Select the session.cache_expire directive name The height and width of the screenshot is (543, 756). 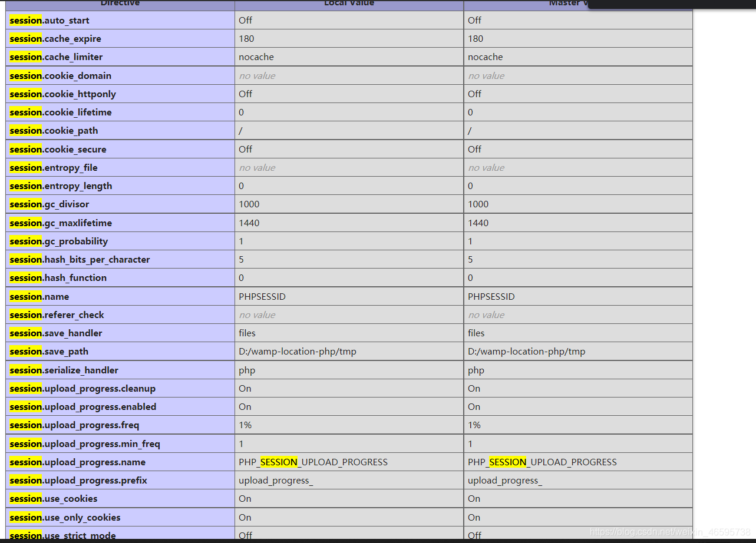[x=55, y=39]
